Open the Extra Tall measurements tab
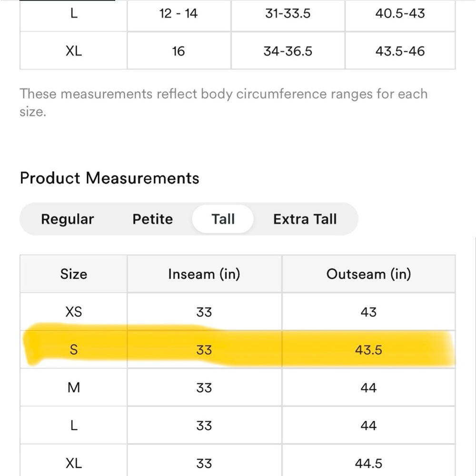The height and width of the screenshot is (476, 476). [305, 219]
